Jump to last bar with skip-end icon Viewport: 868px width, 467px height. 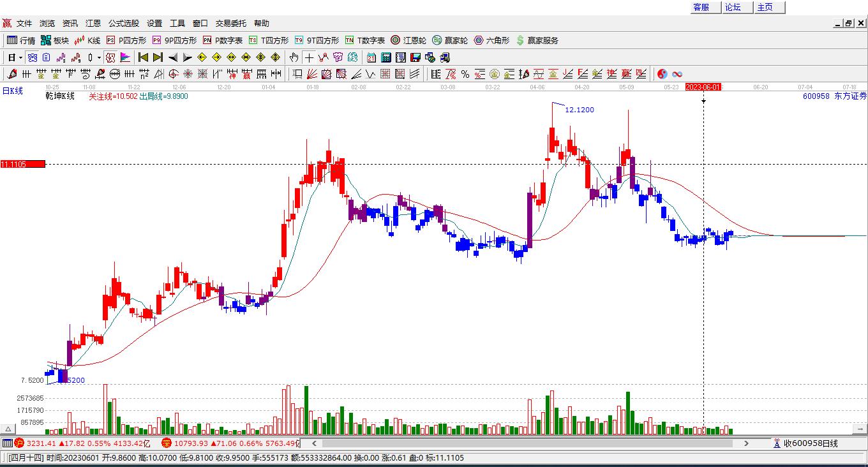point(158,57)
